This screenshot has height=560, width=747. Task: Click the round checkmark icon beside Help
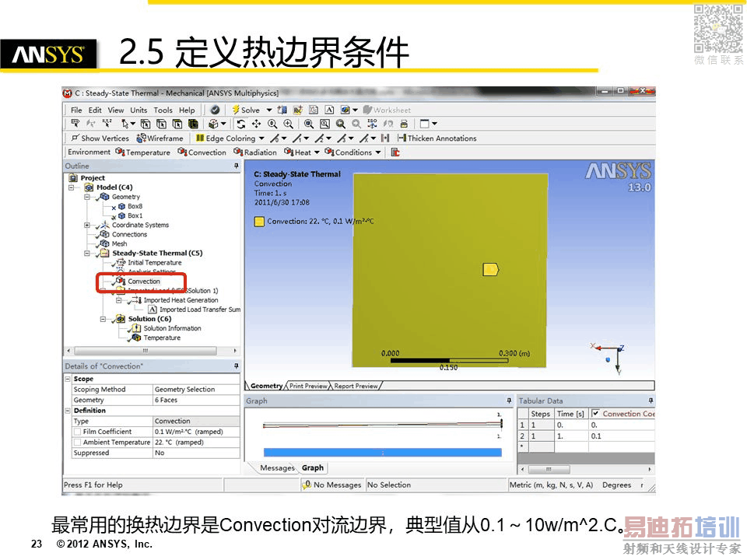(215, 110)
